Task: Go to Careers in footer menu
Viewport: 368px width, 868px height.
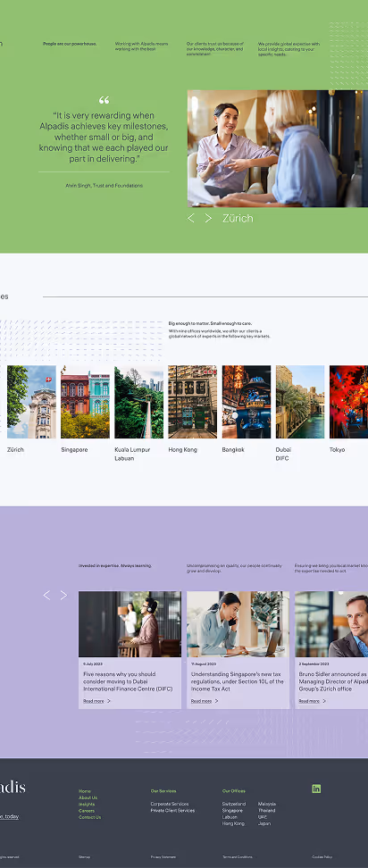Action: click(87, 811)
